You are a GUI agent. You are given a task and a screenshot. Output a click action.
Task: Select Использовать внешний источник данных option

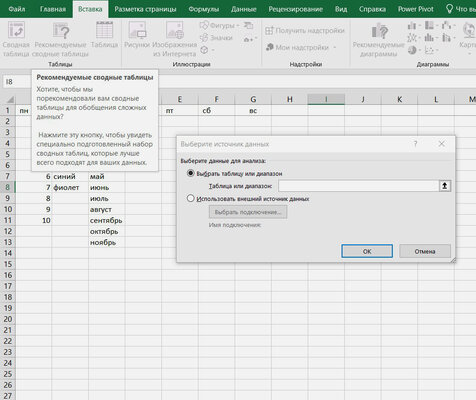click(190, 199)
